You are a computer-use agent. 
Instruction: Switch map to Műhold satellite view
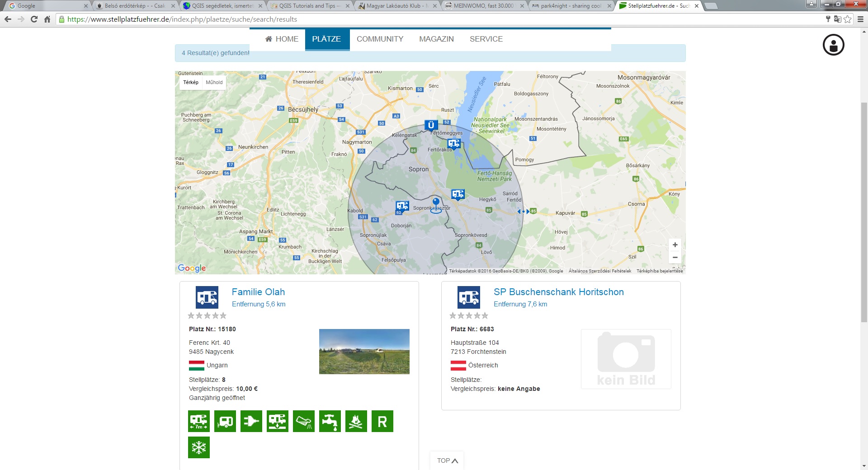point(214,82)
